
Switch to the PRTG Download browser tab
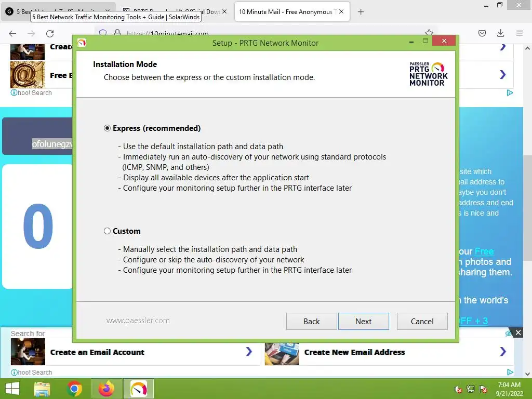[175, 11]
